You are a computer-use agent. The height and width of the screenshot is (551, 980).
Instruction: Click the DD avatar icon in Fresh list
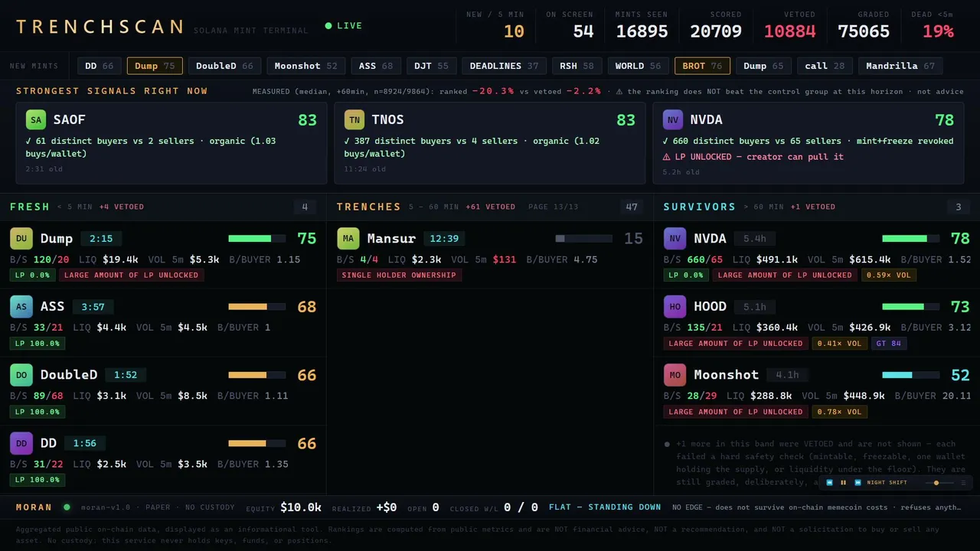tap(21, 443)
